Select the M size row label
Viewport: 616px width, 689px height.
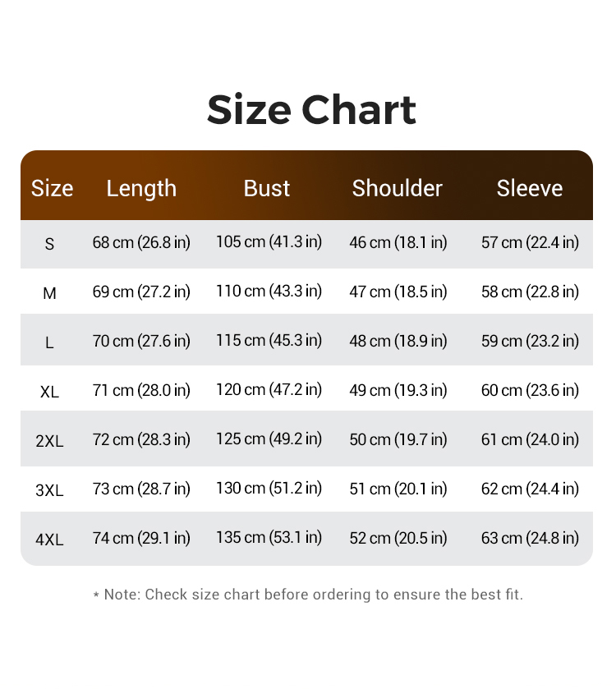click(49, 293)
